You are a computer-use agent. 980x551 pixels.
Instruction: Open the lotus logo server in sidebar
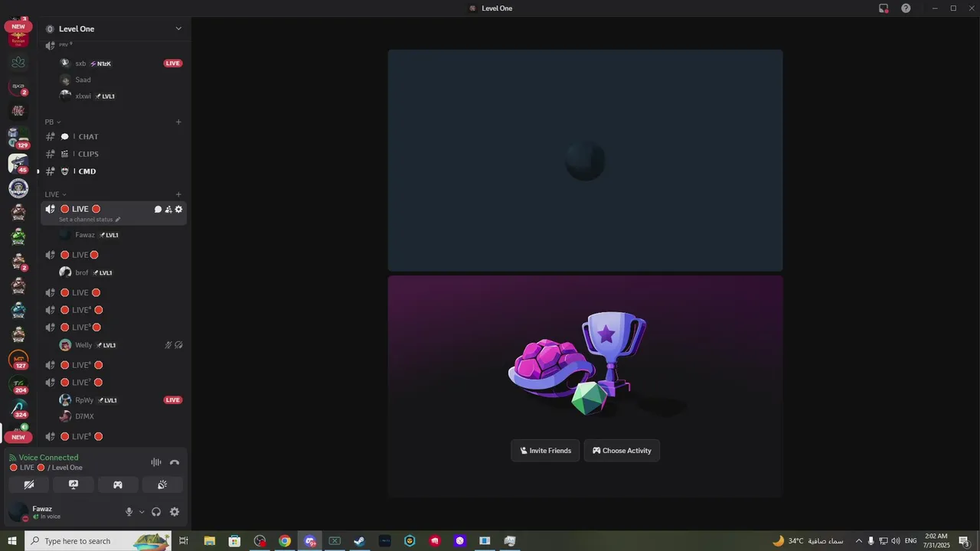coord(18,62)
